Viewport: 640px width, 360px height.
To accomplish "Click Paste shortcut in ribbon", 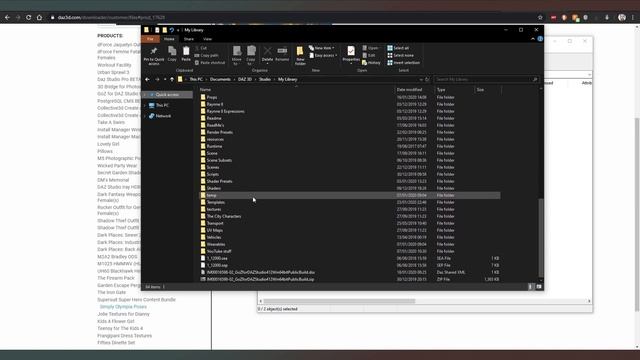I will [210, 63].
